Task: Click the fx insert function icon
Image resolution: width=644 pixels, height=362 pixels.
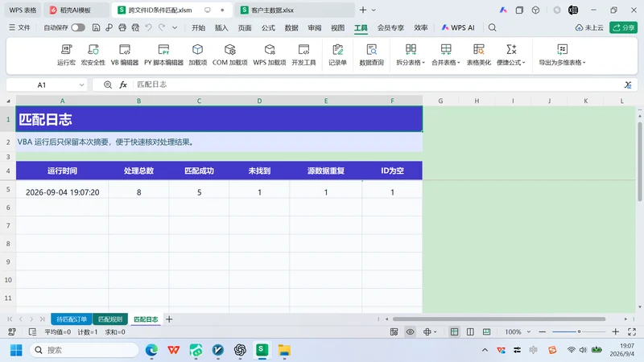Action: coord(123,84)
